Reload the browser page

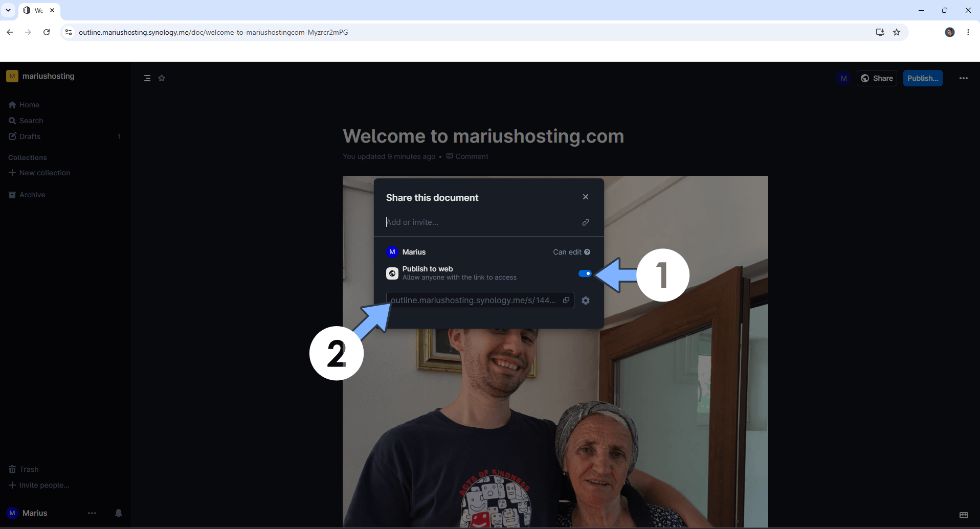47,32
